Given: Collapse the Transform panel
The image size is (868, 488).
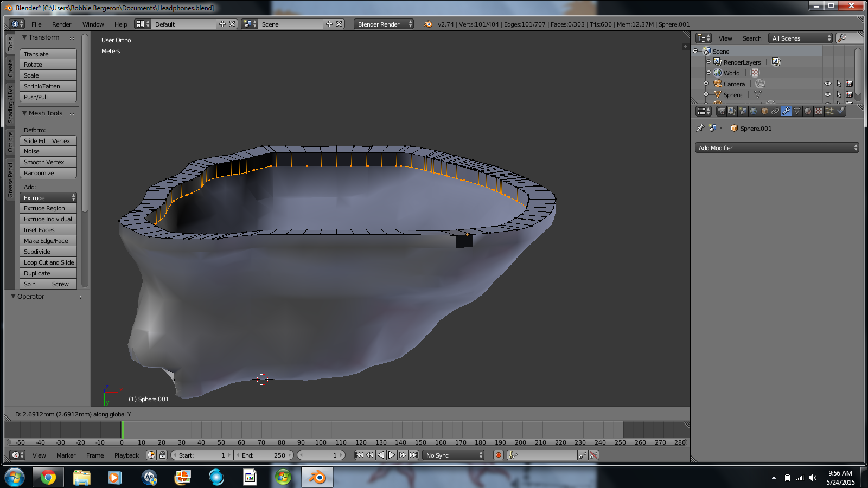Looking at the screenshot, I should coord(24,37).
